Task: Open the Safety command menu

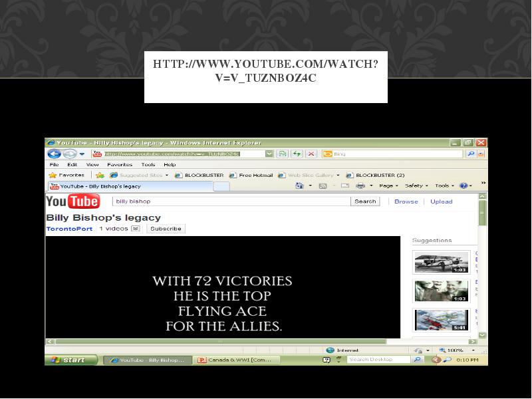Action: pyautogui.click(x=416, y=186)
